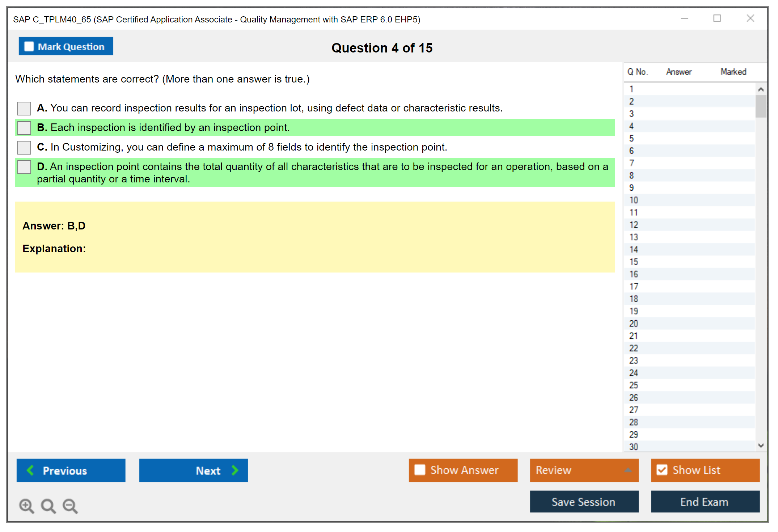778x532 pixels.
Task: Enable the Show Answer checkbox
Action: coord(420,470)
